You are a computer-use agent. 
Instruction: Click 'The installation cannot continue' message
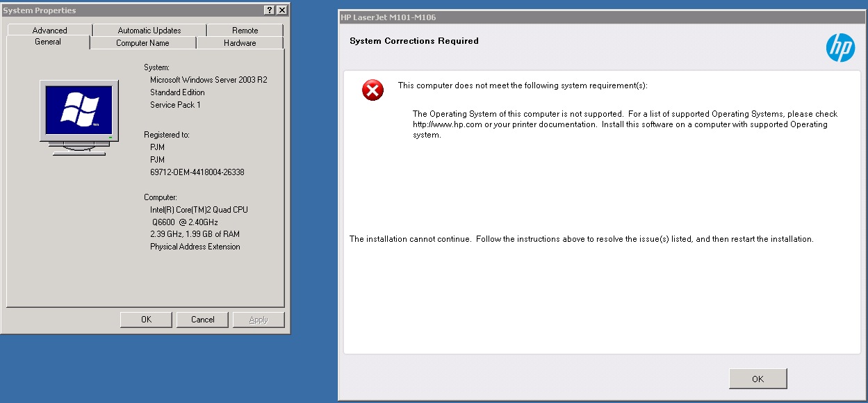581,239
